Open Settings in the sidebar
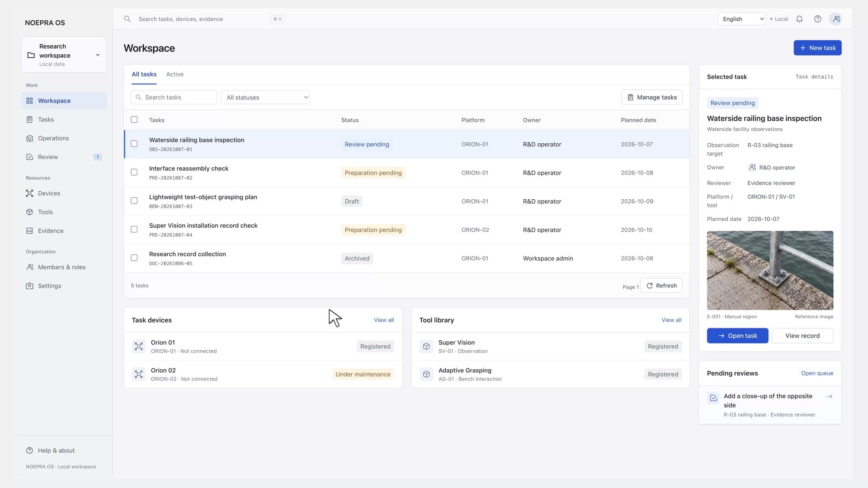This screenshot has height=488, width=868. click(x=64, y=286)
